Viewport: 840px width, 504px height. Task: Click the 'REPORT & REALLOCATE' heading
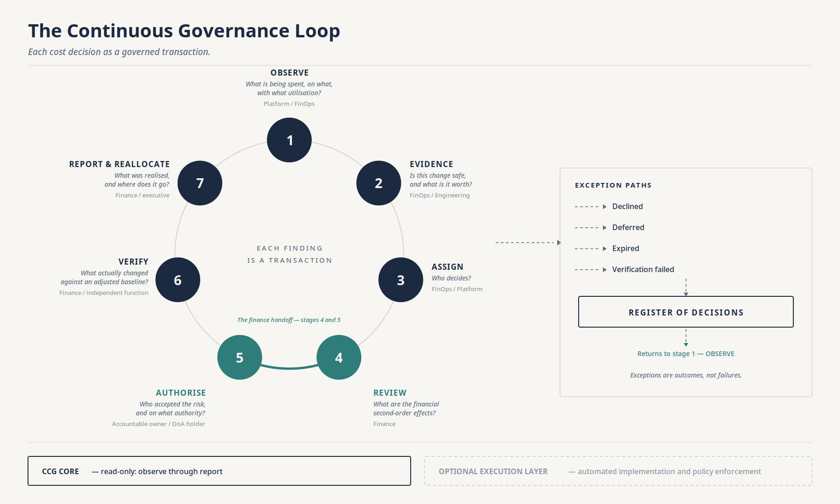119,164
